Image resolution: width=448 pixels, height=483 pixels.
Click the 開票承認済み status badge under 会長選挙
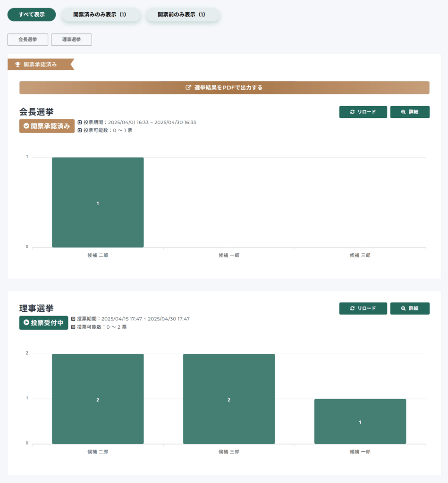click(47, 126)
